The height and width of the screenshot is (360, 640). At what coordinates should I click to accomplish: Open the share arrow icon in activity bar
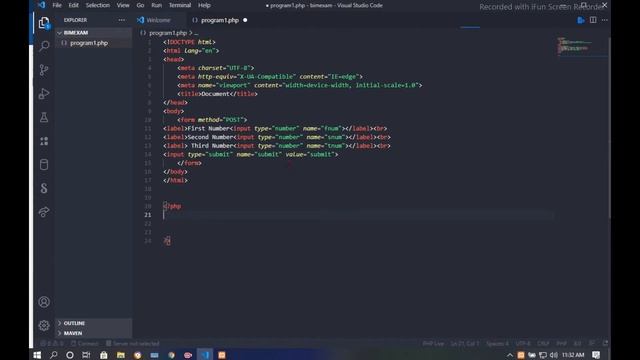pyautogui.click(x=44, y=212)
